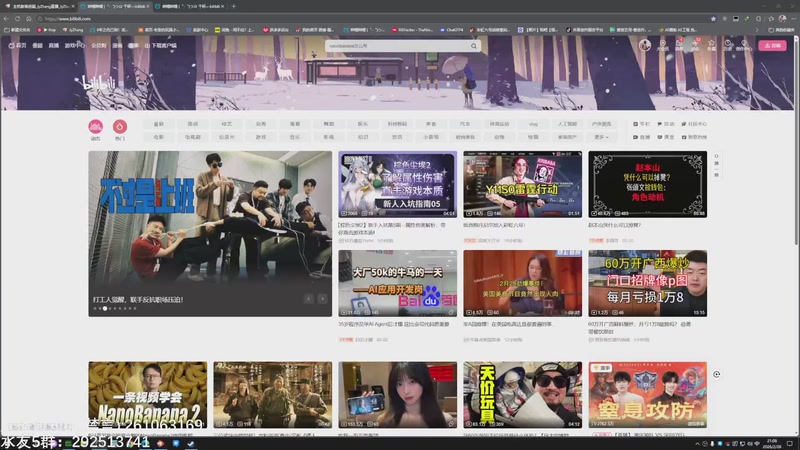Go to next carousel slide arrow

(322, 299)
